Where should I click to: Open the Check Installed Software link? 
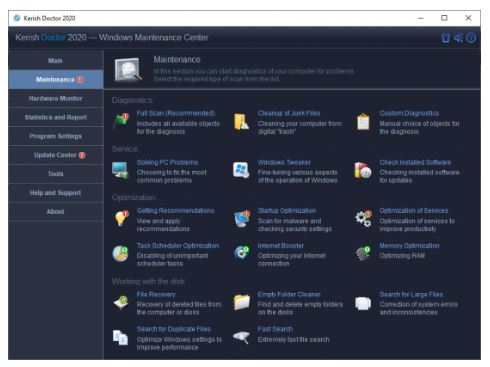(x=415, y=162)
